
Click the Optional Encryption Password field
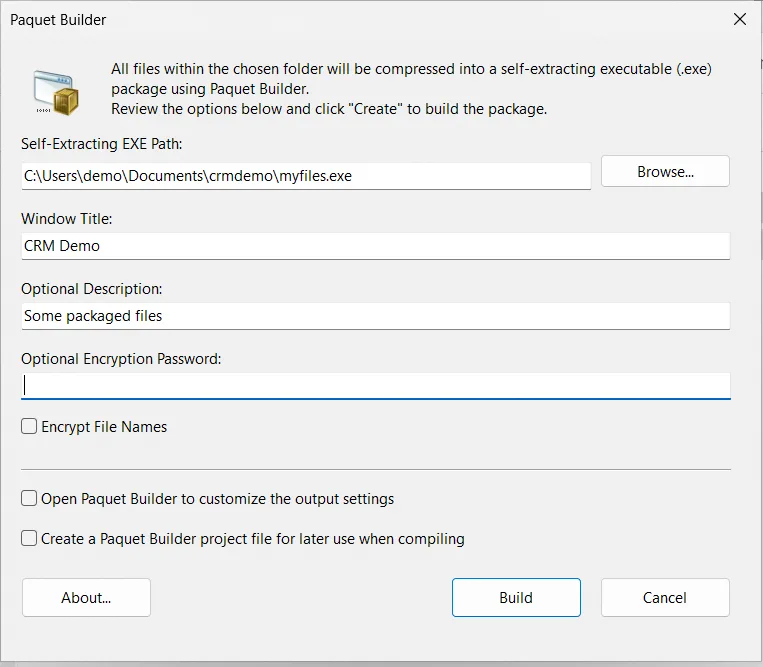[x=375, y=386]
